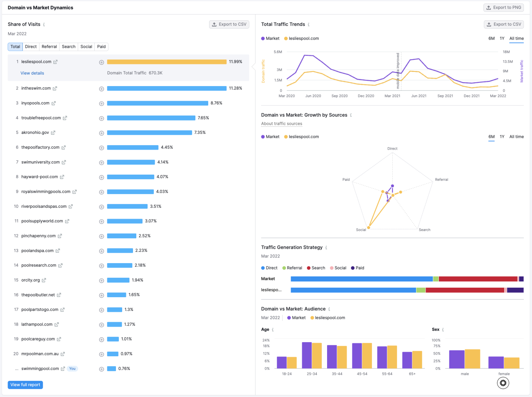Open external link icon beside akronohio.gov

53,133
